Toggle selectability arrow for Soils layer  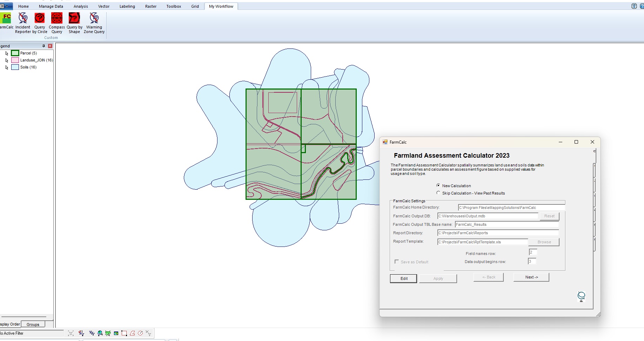[x=7, y=67]
